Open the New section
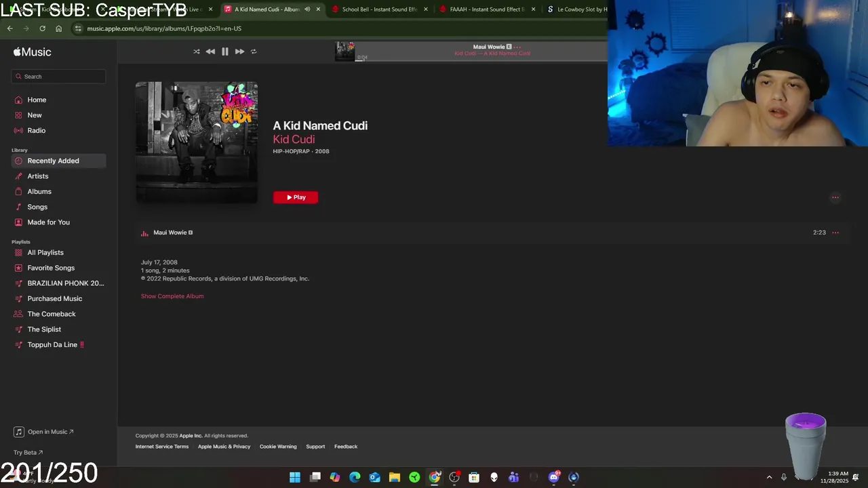This screenshot has height=488, width=868. coord(34,115)
